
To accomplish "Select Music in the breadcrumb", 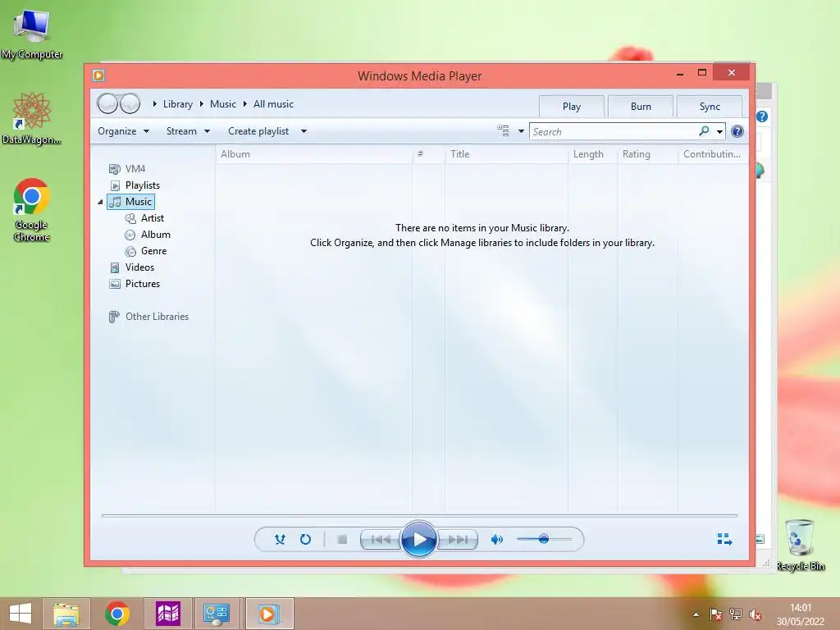I will tap(223, 104).
